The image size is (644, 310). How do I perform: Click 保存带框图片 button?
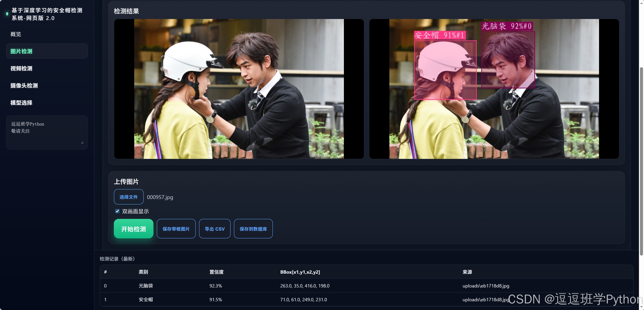coord(176,229)
